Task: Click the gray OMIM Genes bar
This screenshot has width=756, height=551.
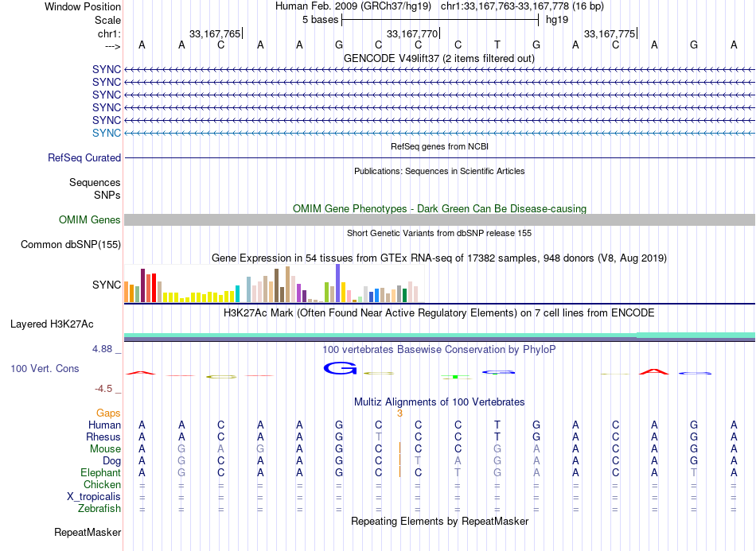Action: click(x=439, y=219)
